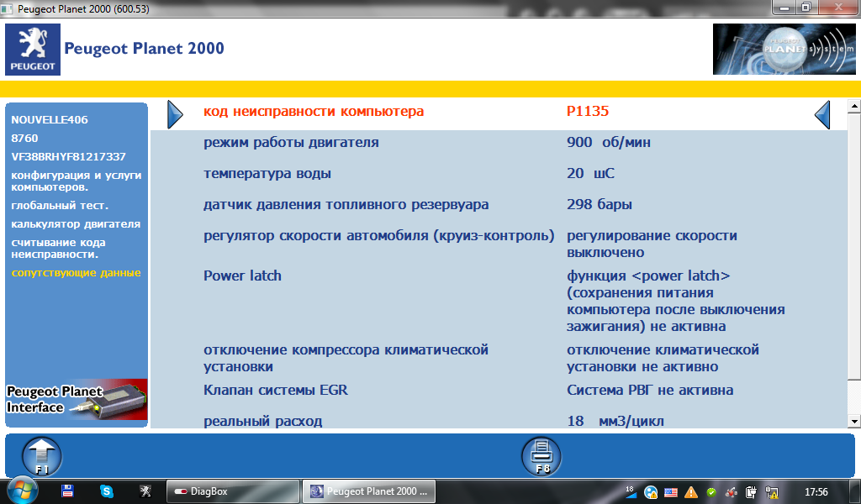861x504 pixels.
Task: Select 'конфигурация и услуги компьютеров' in sidebar
Action: 76,181
